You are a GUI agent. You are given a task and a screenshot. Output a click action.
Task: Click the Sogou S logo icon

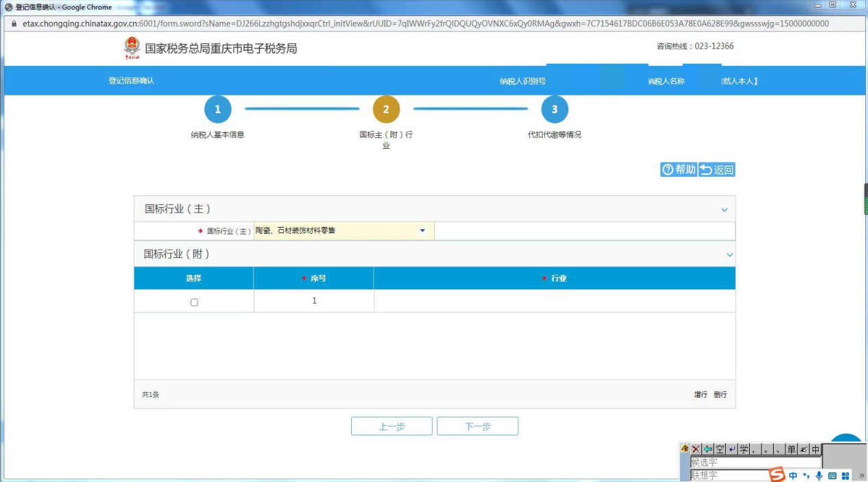coord(776,474)
